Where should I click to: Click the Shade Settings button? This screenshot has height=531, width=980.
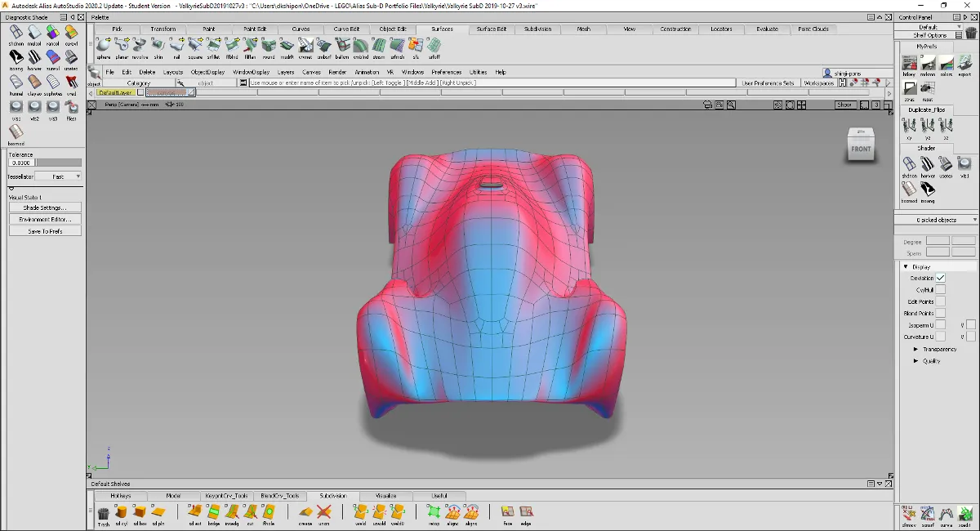click(x=46, y=207)
